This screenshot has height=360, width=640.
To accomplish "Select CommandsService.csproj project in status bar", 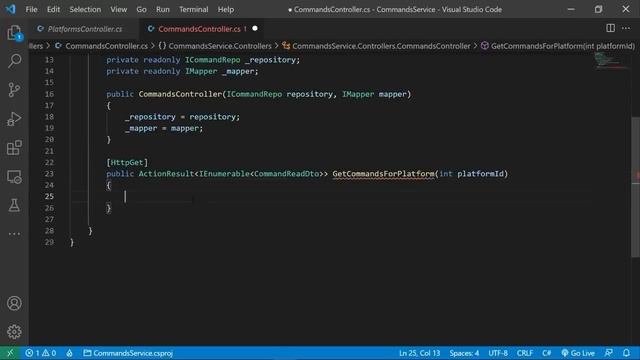I will 128,353.
